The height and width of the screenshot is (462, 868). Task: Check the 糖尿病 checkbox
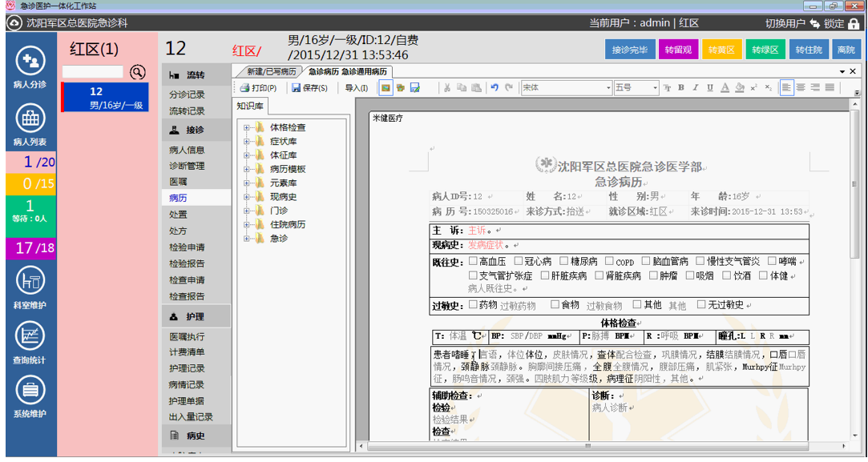563,260
